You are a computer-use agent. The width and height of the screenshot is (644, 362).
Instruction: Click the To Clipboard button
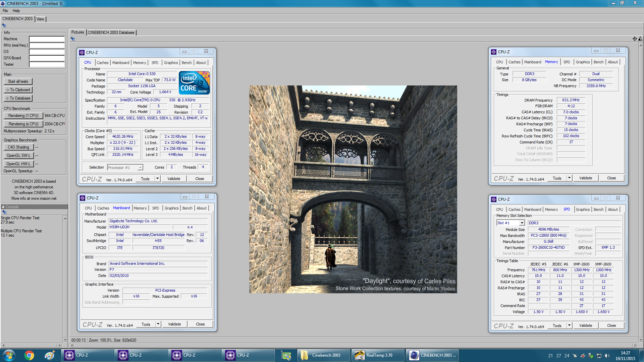point(18,90)
